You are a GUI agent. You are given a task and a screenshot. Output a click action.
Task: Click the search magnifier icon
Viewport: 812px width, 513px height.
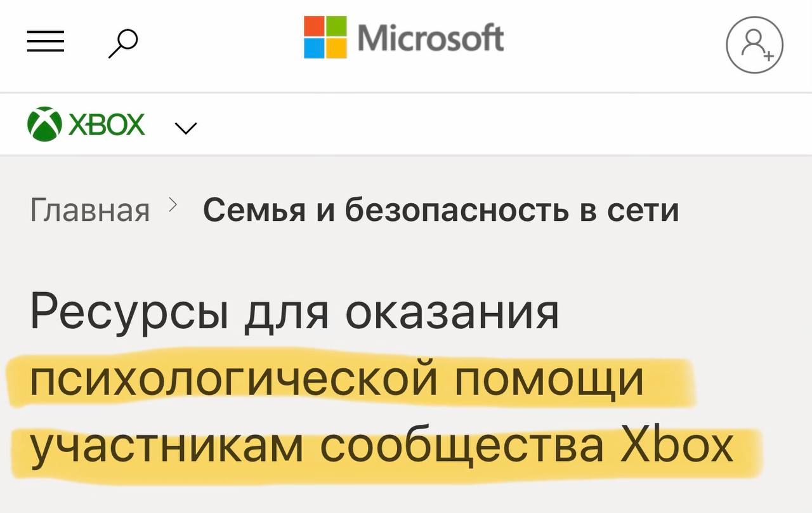click(x=123, y=44)
